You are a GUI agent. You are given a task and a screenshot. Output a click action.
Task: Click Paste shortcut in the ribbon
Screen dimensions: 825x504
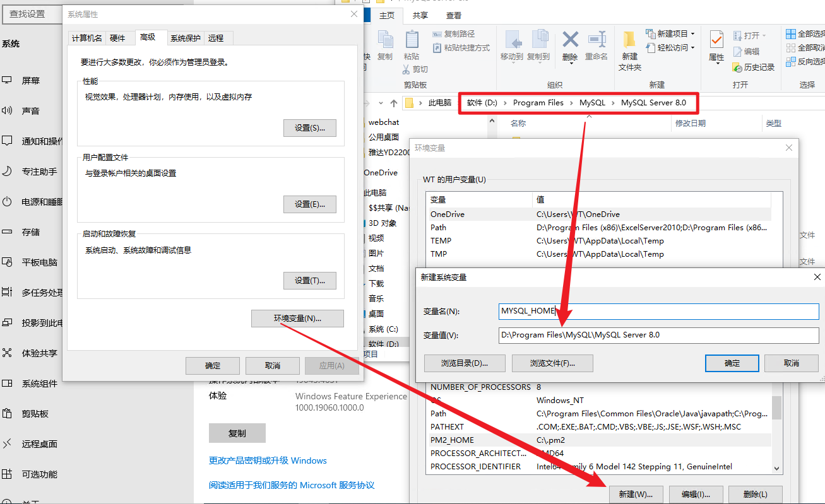461,48
